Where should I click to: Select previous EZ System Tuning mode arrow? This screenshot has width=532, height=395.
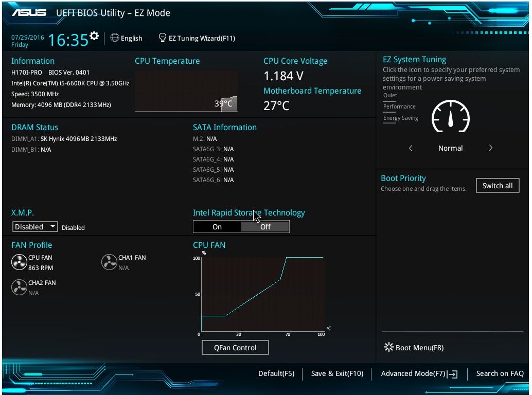point(411,148)
